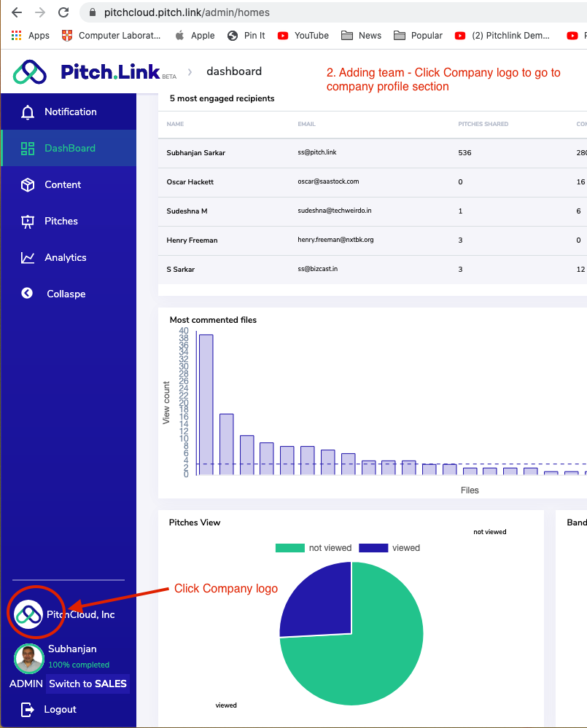The height and width of the screenshot is (728, 587).
Task: Click the second tallest bar in chart
Action: (227, 444)
